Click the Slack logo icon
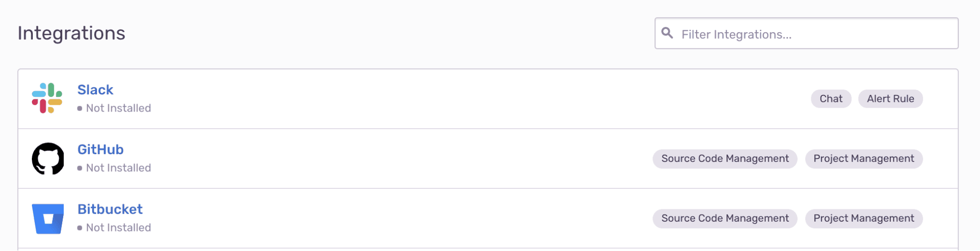 click(47, 98)
